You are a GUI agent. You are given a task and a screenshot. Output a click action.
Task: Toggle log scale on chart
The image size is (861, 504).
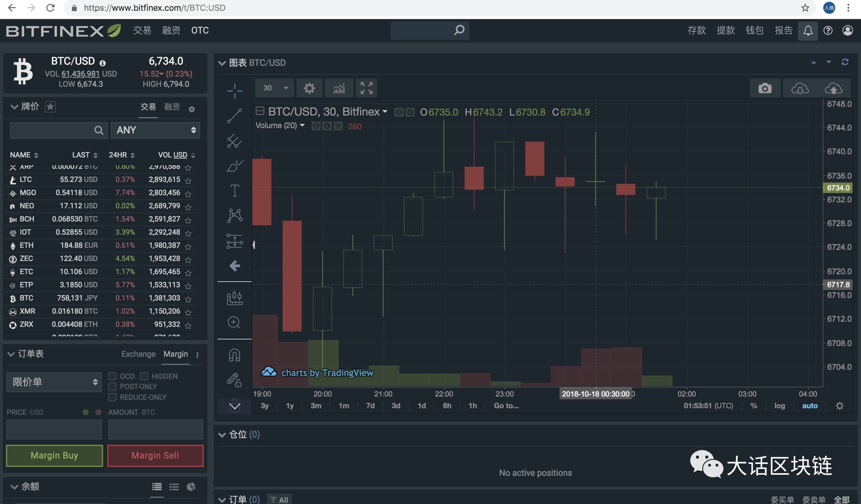[780, 406]
